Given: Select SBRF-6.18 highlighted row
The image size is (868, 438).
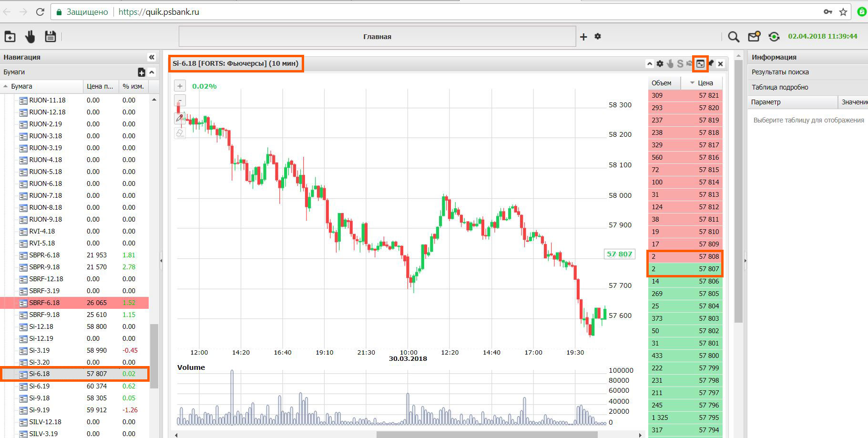Looking at the screenshot, I should (74, 303).
